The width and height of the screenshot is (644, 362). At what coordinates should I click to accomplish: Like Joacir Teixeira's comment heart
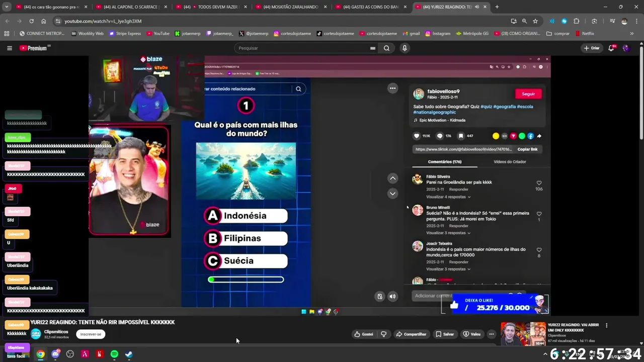click(x=539, y=250)
